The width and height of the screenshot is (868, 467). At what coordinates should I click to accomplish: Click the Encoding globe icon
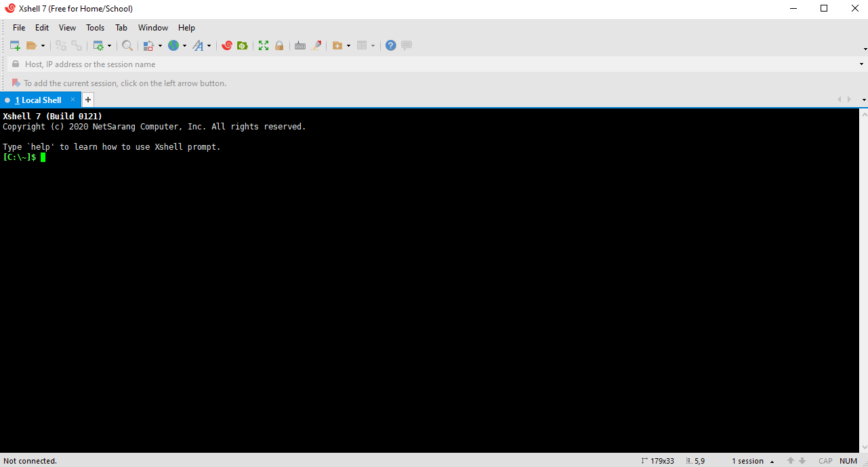[x=173, y=45]
